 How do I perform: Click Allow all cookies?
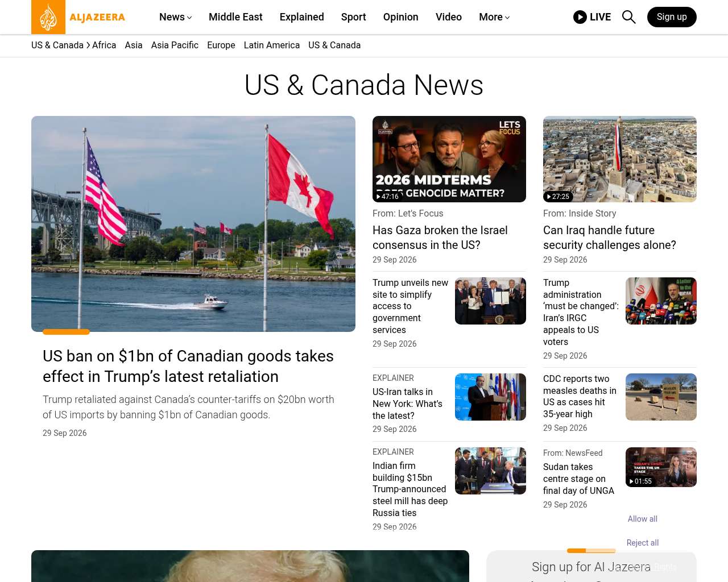click(643, 519)
